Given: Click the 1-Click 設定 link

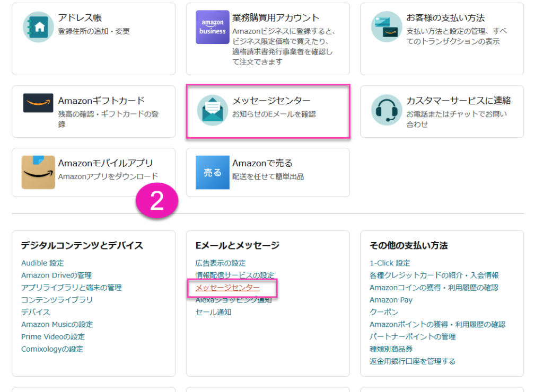Looking at the screenshot, I should [390, 263].
